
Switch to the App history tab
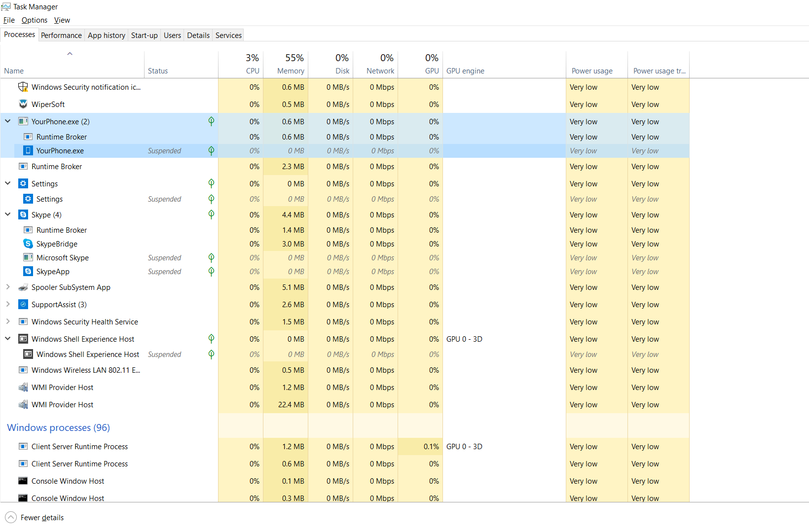pos(107,35)
